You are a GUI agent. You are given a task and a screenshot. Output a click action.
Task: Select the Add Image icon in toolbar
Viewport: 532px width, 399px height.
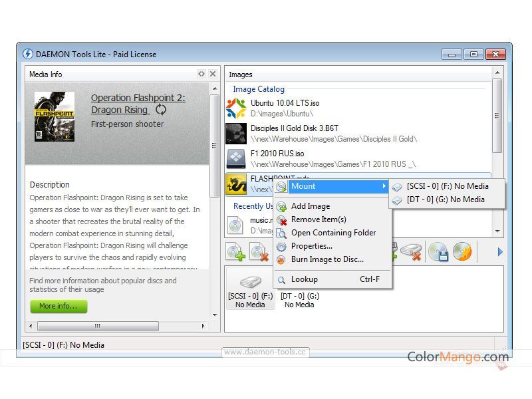point(236,252)
